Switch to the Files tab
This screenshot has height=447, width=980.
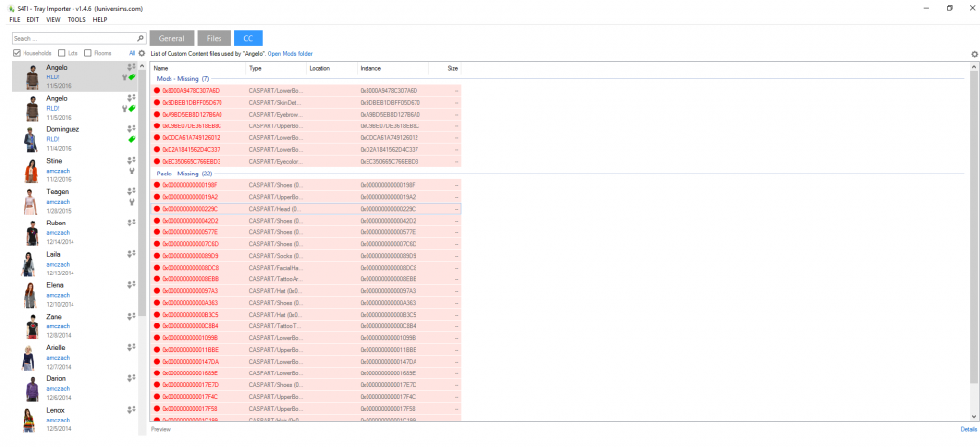[215, 38]
